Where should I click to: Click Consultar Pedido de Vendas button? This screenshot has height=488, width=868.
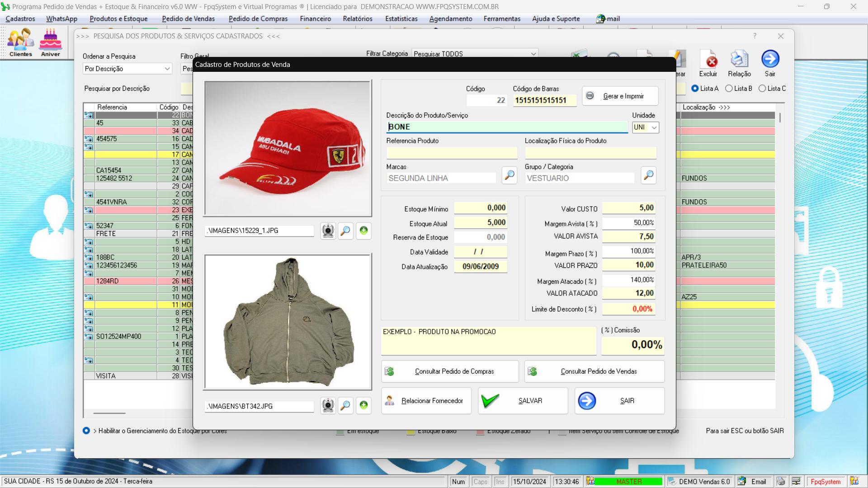click(594, 371)
